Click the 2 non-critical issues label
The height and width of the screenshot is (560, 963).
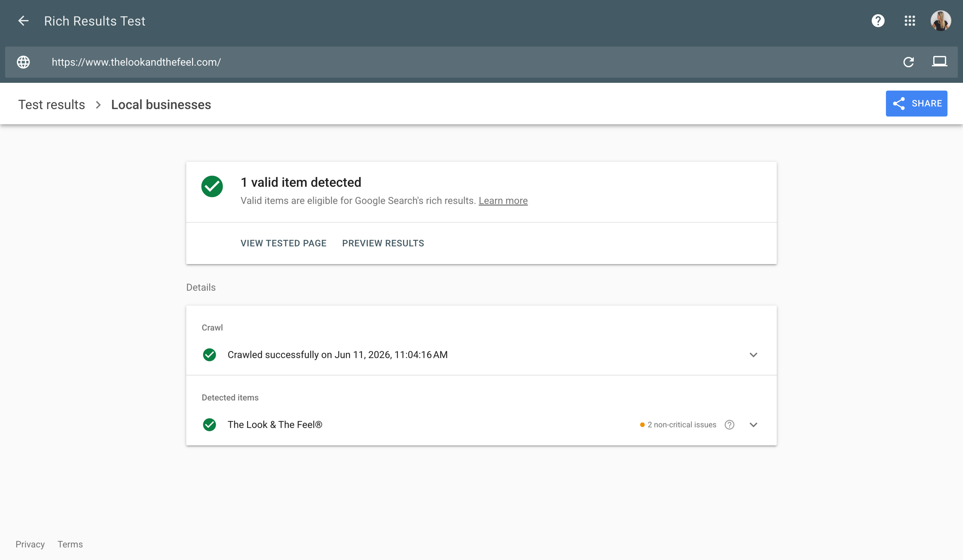[x=681, y=425]
